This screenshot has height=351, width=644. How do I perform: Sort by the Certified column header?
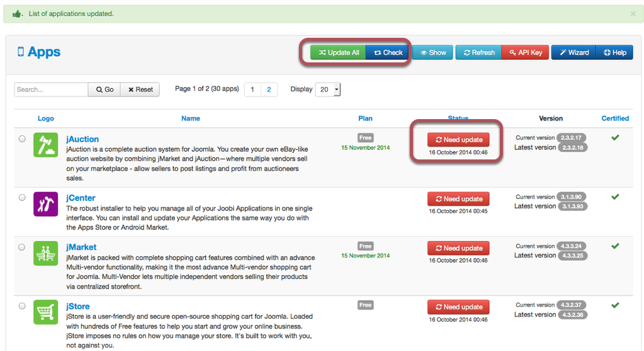click(x=615, y=118)
